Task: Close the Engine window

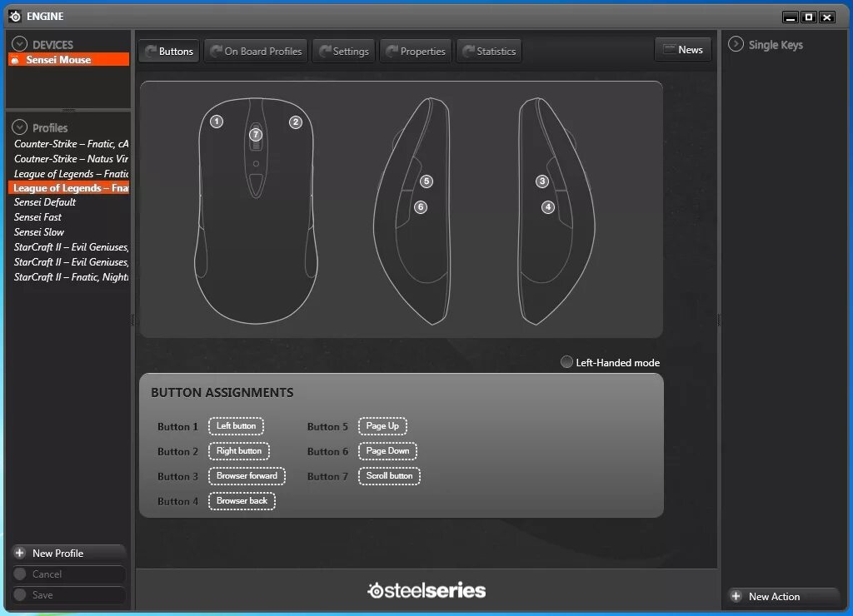Action: [827, 17]
